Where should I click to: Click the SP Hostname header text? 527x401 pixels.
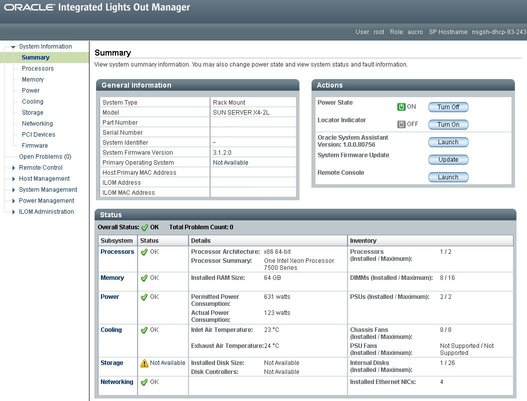[x=478, y=32]
